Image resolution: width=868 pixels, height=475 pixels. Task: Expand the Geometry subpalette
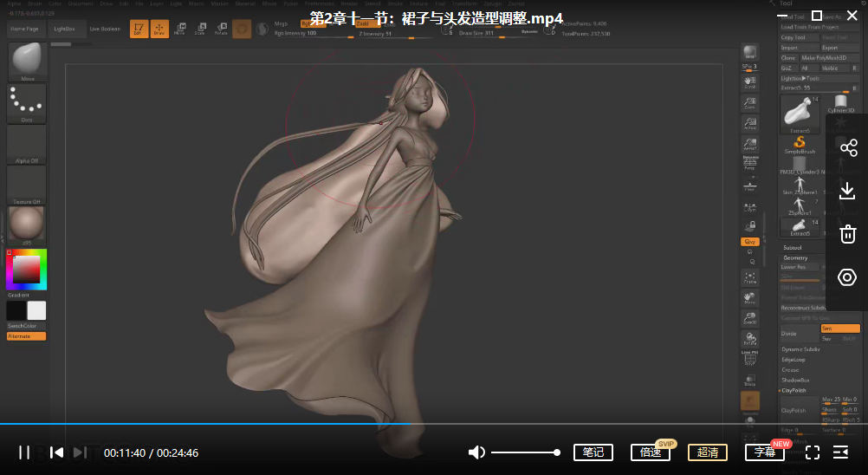pos(795,257)
